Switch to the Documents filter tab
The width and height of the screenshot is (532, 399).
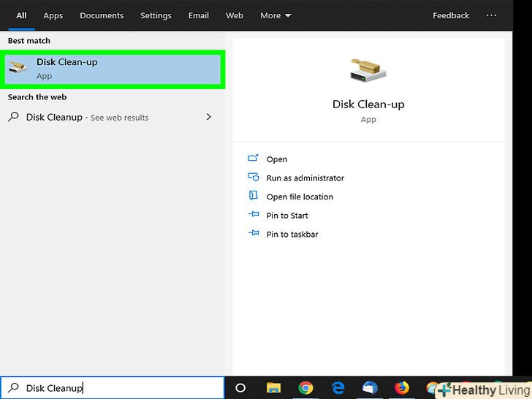tap(102, 15)
